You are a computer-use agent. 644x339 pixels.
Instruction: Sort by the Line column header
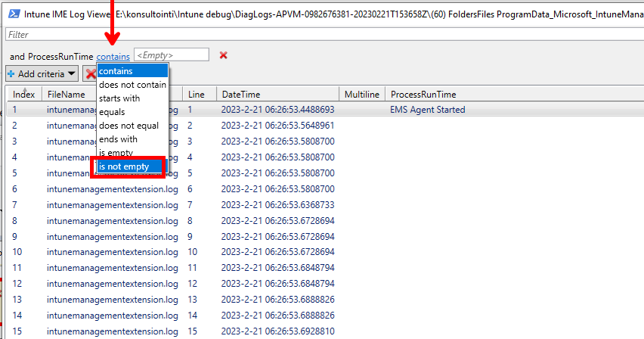[x=200, y=95]
